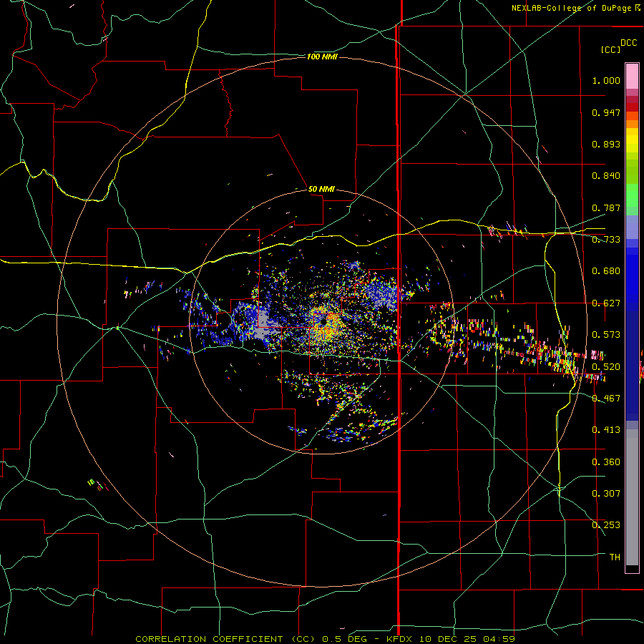
Task: Click the radar site at the center of the range rings
Action: point(323,323)
